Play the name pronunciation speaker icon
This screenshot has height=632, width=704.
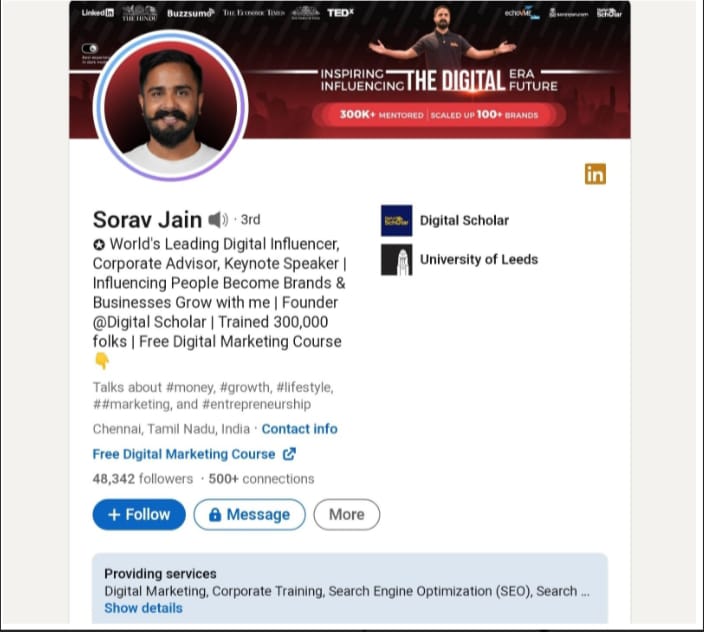(x=218, y=219)
